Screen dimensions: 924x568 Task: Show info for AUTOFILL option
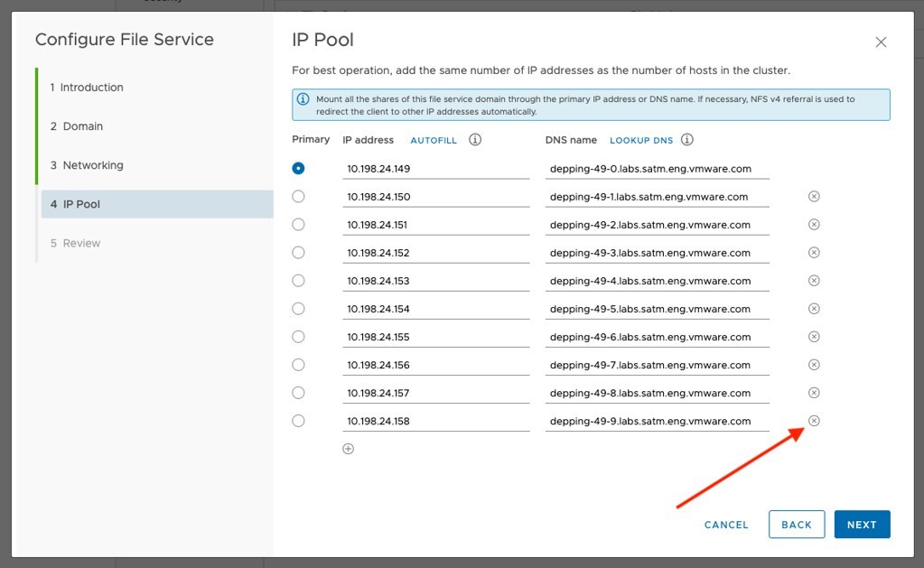[475, 140]
